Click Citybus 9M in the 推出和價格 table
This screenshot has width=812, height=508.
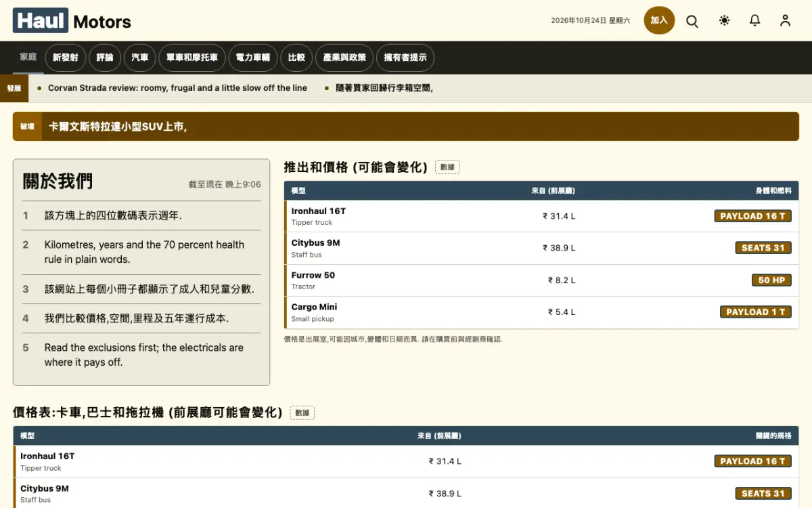point(316,243)
